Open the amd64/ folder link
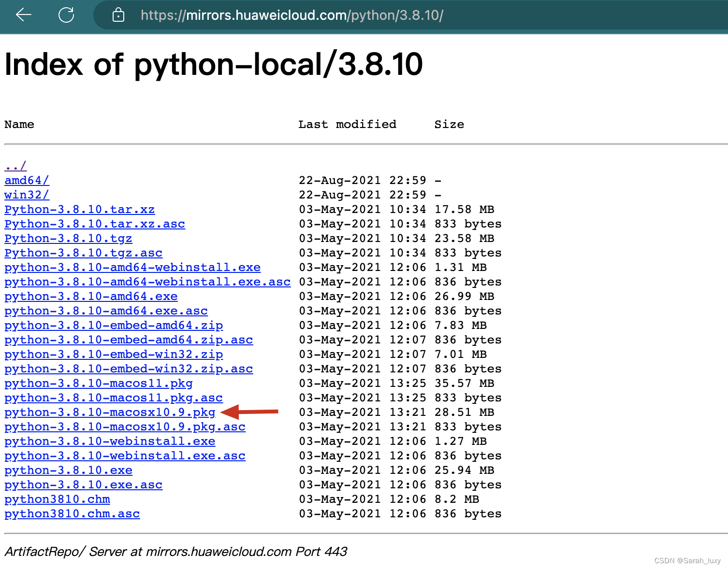 pyautogui.click(x=27, y=181)
